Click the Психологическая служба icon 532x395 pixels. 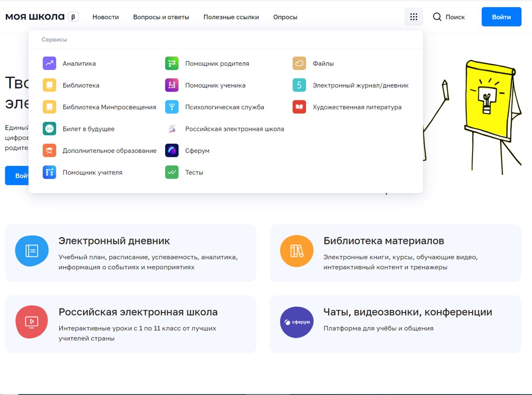tap(172, 107)
